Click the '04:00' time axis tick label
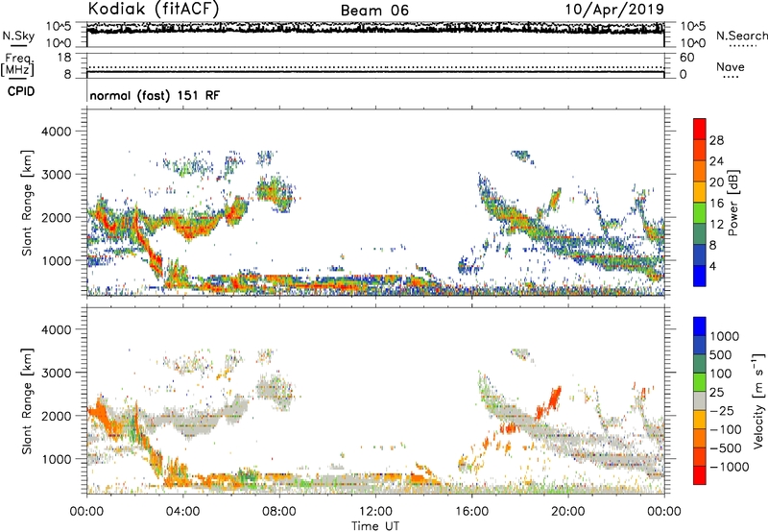The image size is (768, 532). click(182, 512)
